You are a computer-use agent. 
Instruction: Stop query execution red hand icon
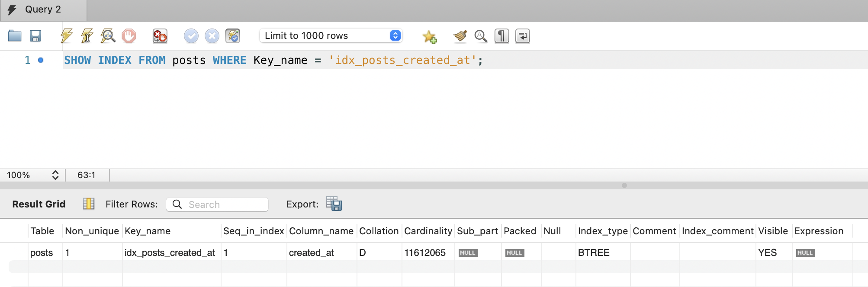click(129, 36)
